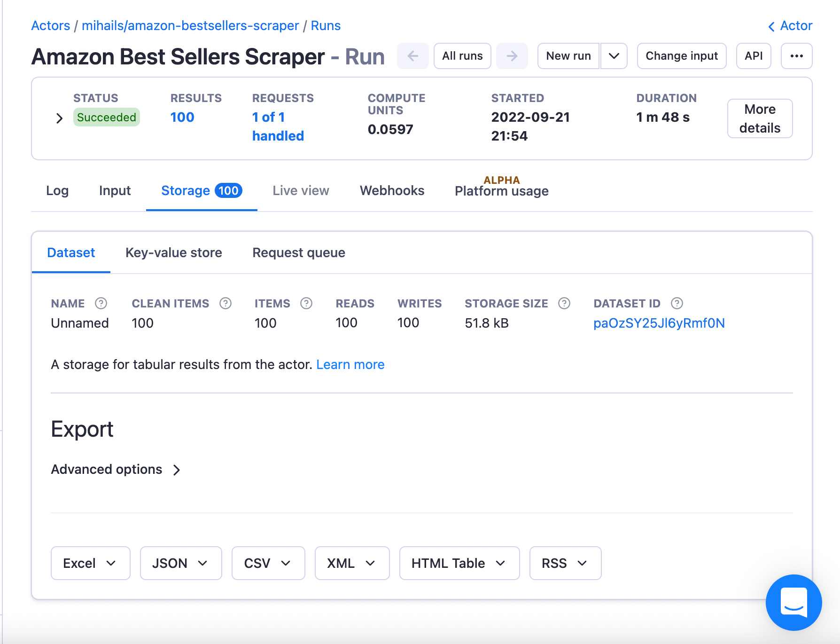
Task: Open the Runs breadcrumb link
Action: coord(326,26)
